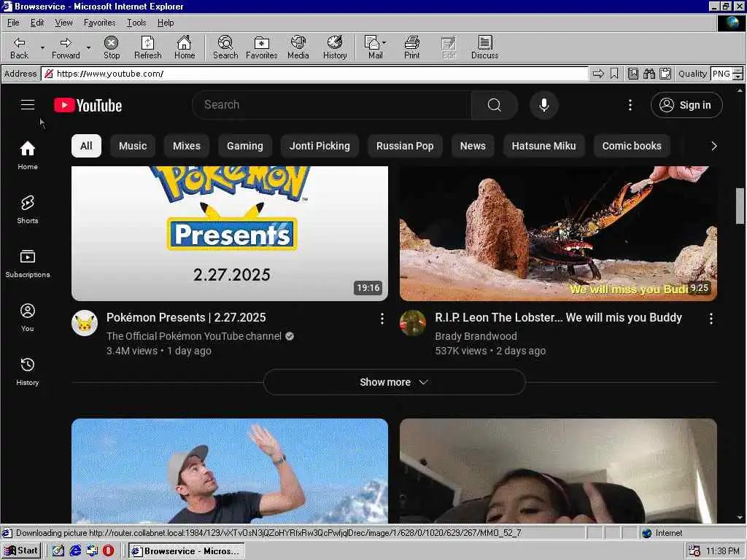The height and width of the screenshot is (560, 747).
Task: Select the Jonti Picking chip
Action: 320,146
